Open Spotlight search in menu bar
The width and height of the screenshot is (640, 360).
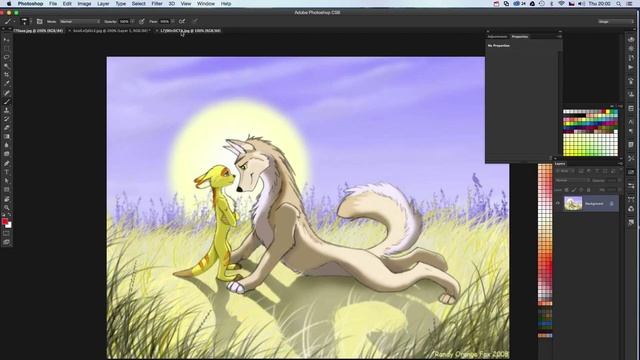619,4
